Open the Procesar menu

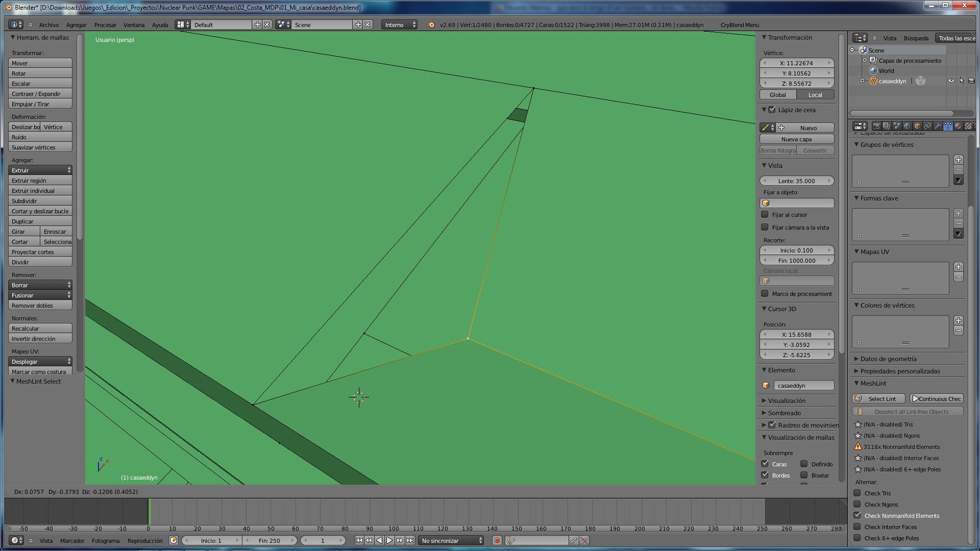(x=105, y=24)
